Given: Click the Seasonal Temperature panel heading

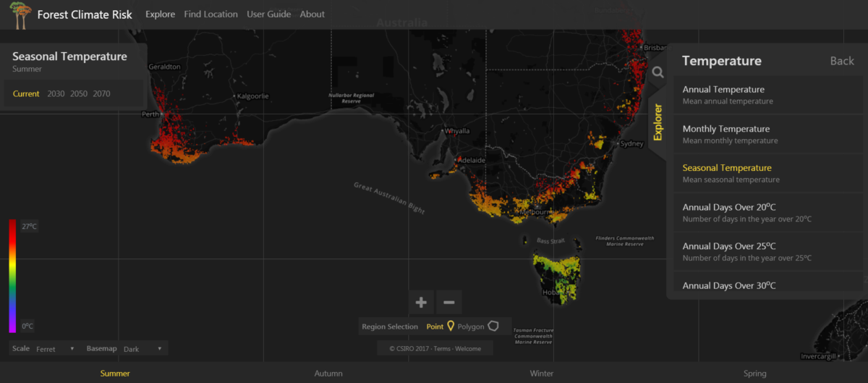Looking at the screenshot, I should pyautogui.click(x=69, y=56).
